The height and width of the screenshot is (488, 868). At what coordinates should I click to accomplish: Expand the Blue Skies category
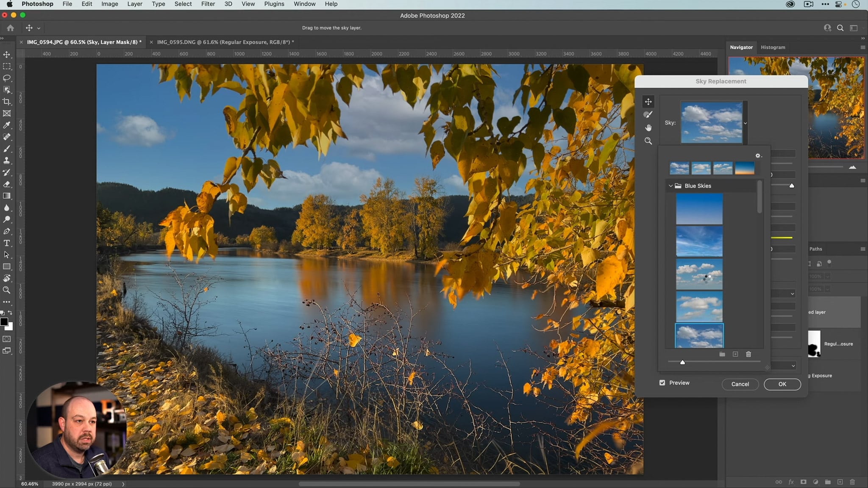(670, 185)
